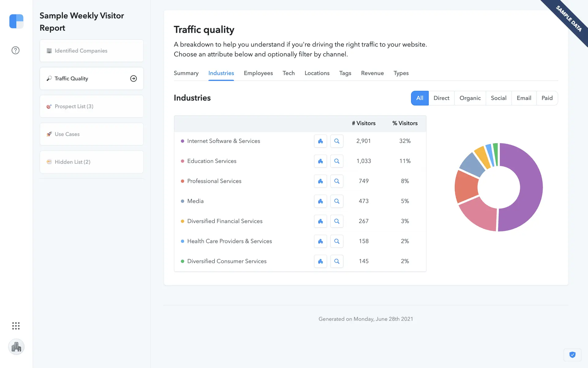588x368 pixels.
Task: Switch to the Revenue tab
Action: coord(372,73)
